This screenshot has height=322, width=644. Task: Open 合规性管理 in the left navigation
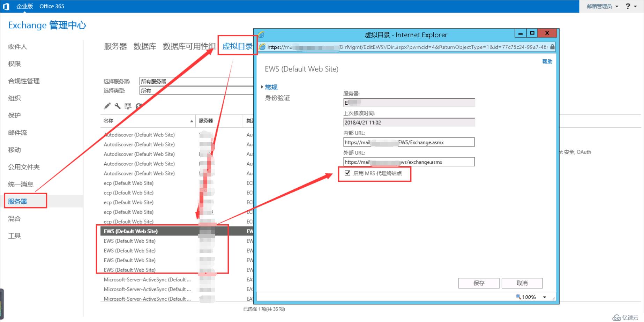(x=24, y=81)
